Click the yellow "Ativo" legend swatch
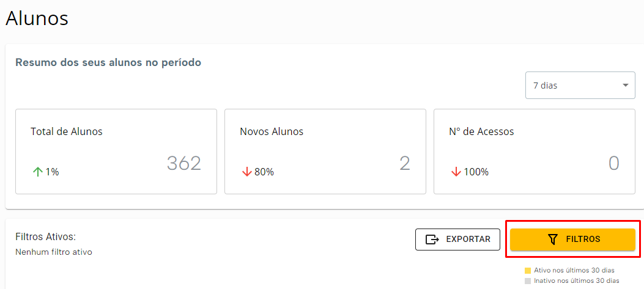Viewport: 644px width, 289px height. [528, 270]
